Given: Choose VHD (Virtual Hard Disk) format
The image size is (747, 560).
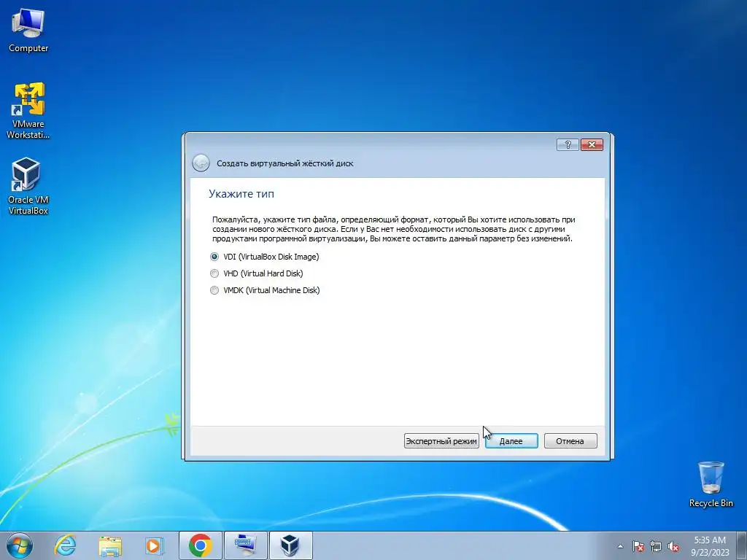Looking at the screenshot, I should [256, 273].
